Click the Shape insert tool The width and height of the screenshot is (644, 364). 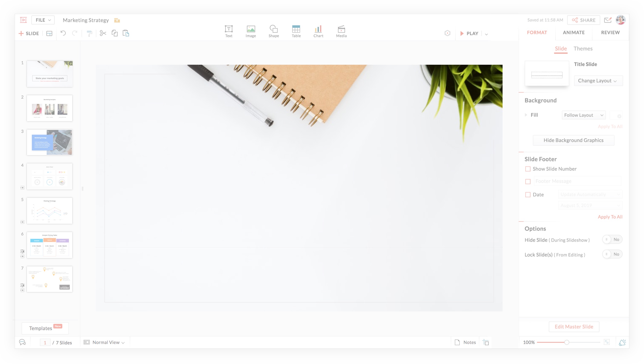coord(274,31)
